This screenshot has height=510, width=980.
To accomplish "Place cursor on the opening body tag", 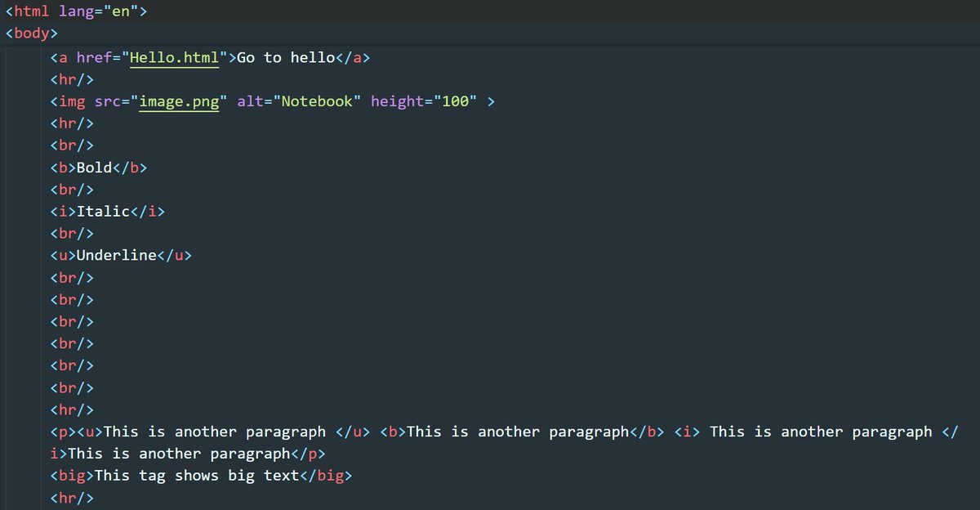I will pos(31,35).
